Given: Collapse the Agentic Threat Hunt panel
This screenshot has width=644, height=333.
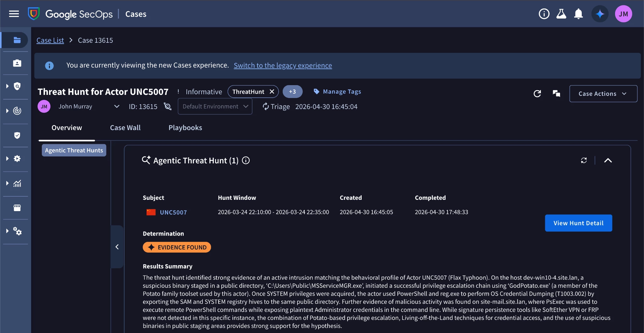Looking at the screenshot, I should coord(608,161).
